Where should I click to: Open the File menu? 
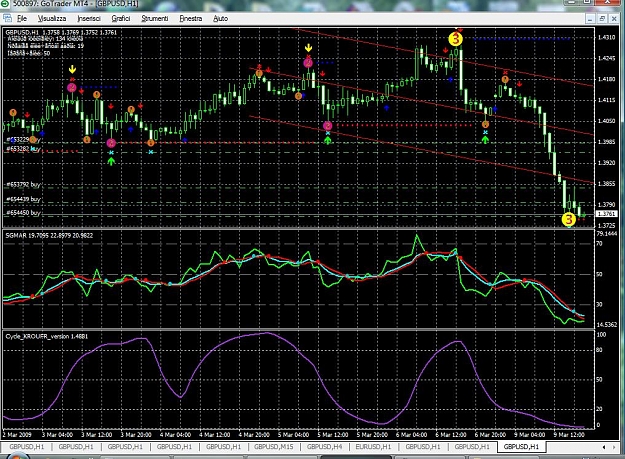tap(22, 18)
